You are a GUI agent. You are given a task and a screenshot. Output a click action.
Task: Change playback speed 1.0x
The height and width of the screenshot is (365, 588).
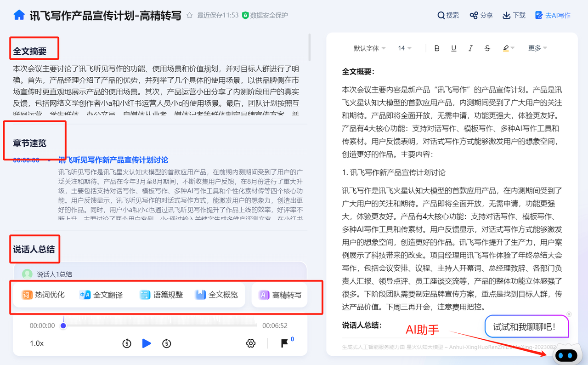(x=37, y=343)
